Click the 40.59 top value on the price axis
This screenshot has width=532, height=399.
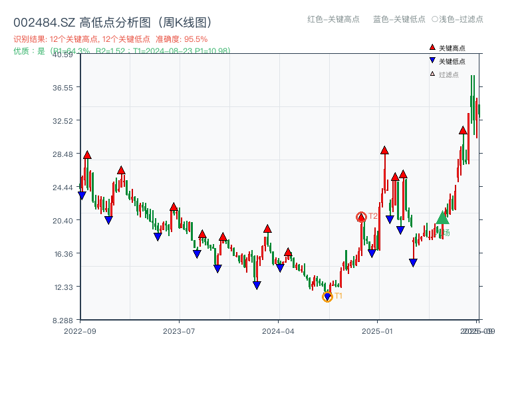(x=63, y=56)
